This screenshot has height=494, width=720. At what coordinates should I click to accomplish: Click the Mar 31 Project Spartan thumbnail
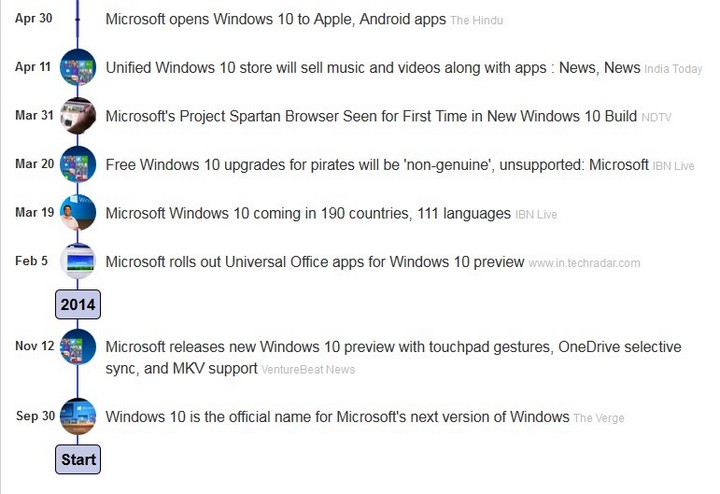[78, 116]
